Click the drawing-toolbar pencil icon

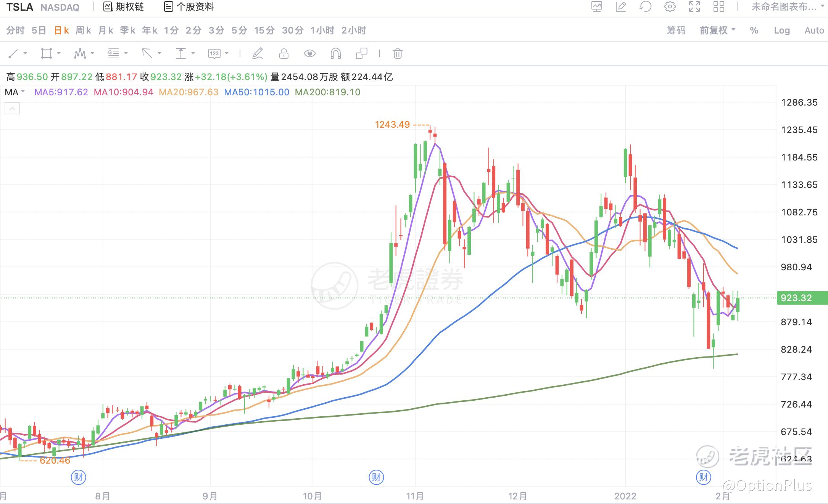pos(258,53)
